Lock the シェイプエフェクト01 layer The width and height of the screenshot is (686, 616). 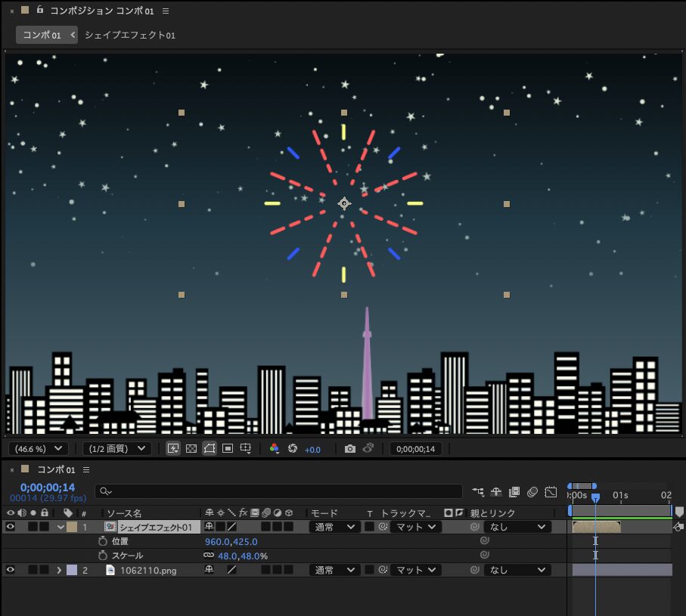coord(44,527)
